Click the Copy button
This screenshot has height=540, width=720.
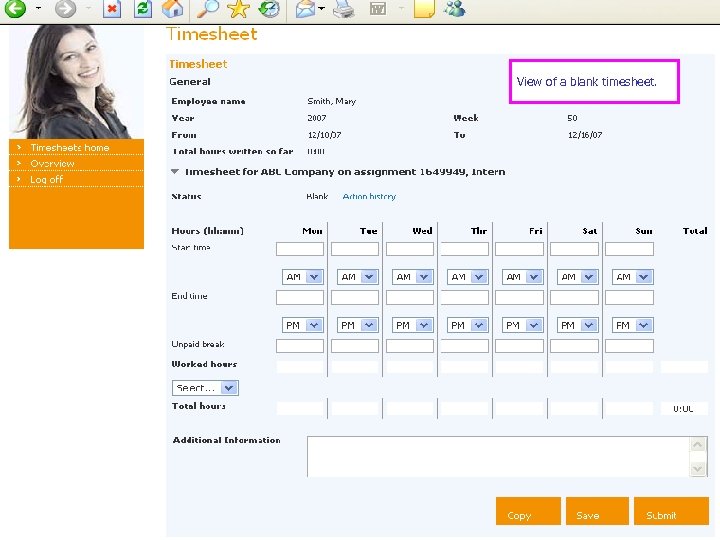coord(528,511)
